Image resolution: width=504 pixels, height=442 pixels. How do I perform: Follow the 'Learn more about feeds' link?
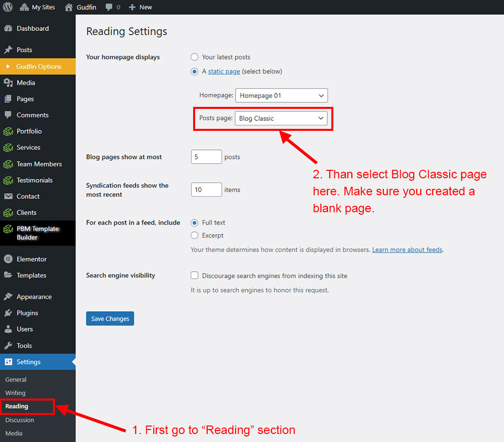(407, 250)
